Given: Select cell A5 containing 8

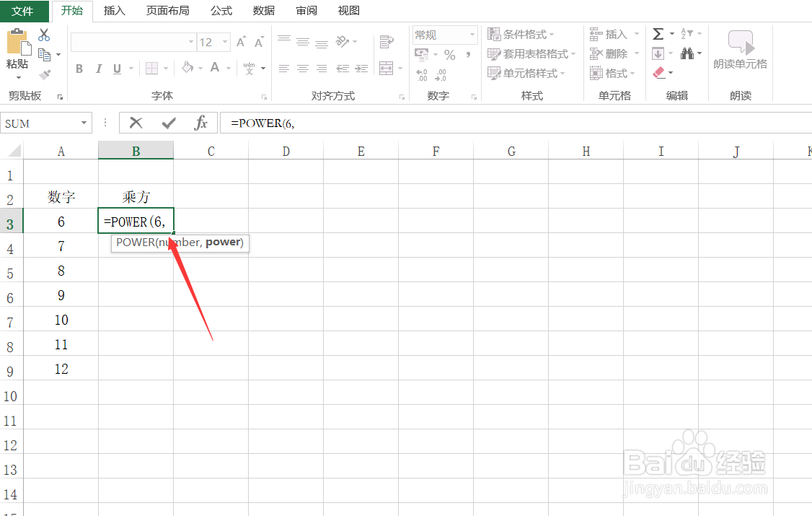Looking at the screenshot, I should point(61,270).
